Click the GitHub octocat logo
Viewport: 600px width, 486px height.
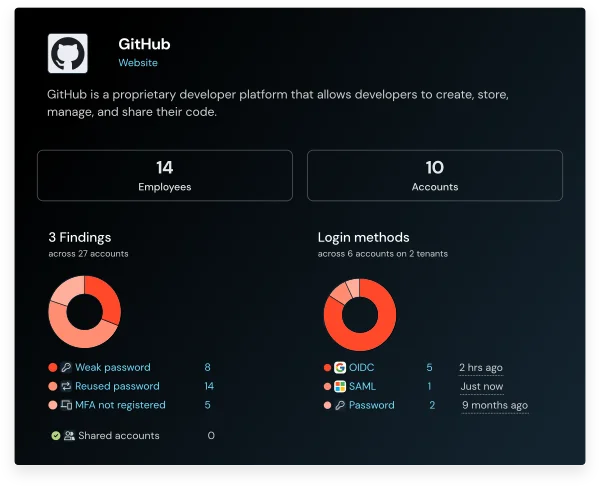point(68,53)
